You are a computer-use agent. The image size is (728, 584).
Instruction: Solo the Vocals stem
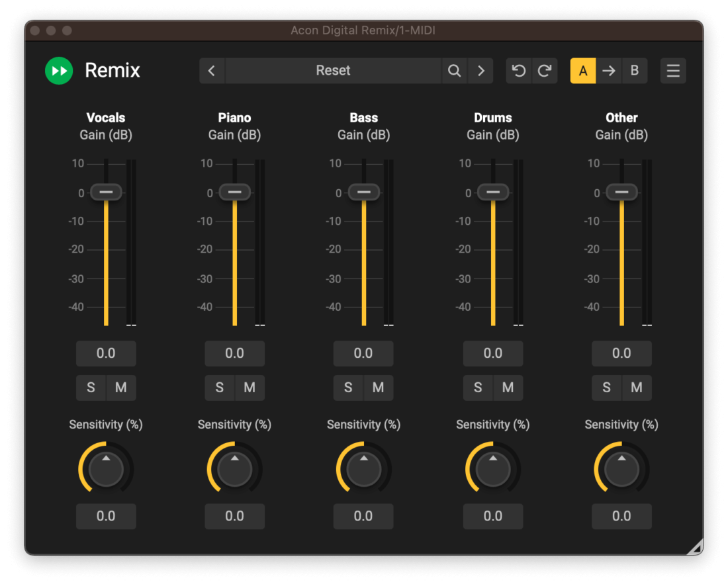tap(91, 388)
